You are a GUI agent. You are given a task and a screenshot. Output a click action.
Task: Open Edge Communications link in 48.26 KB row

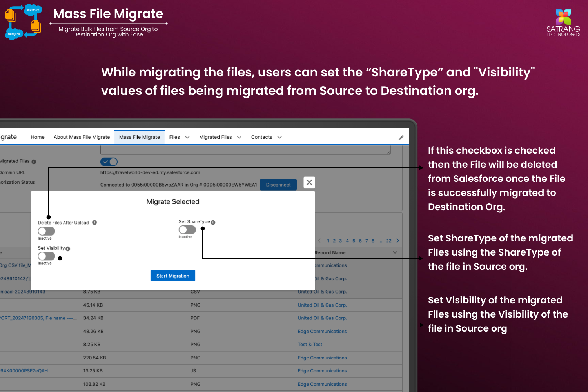322,332
